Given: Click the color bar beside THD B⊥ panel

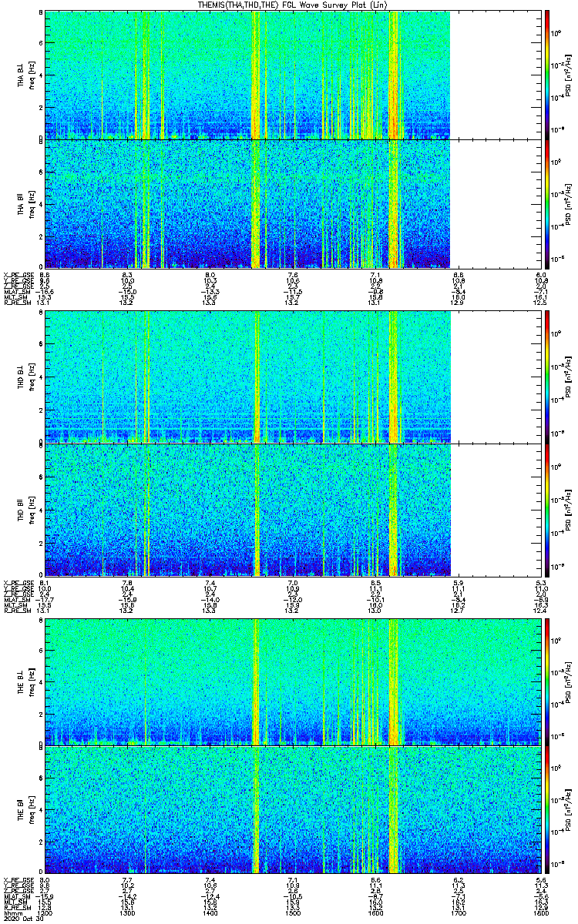Looking at the screenshot, I should [546, 377].
